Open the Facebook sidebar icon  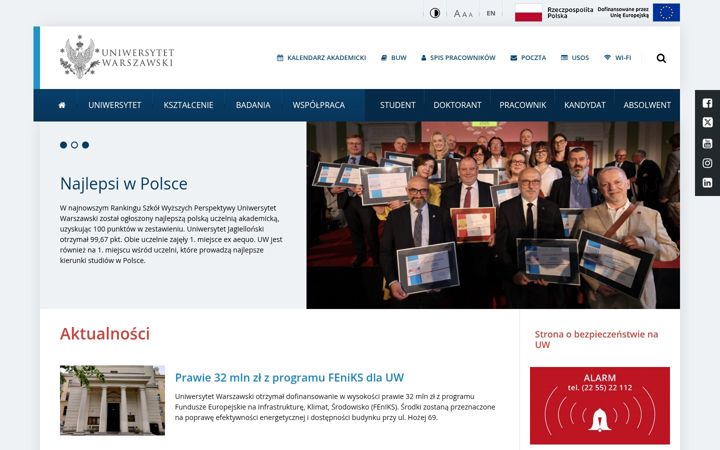click(x=707, y=103)
